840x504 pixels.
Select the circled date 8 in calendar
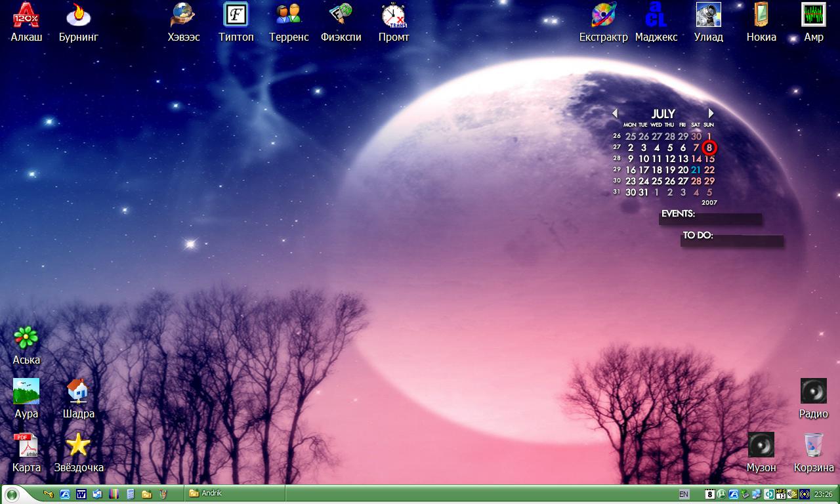coord(709,148)
